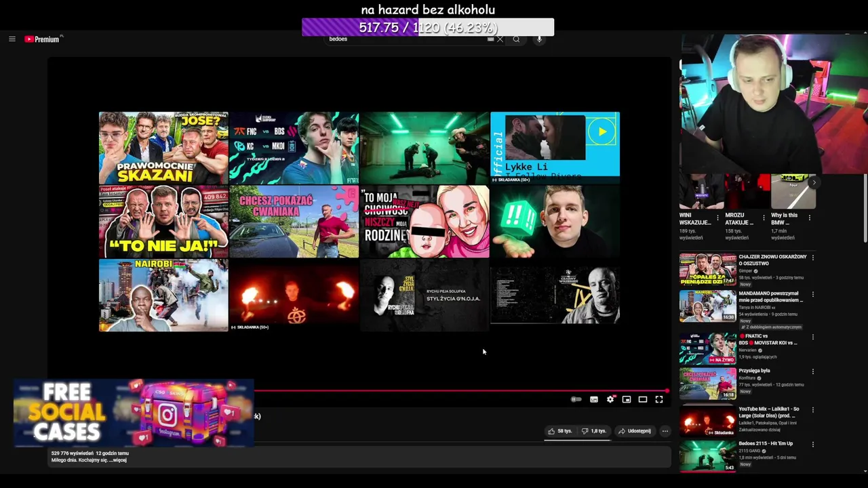The width and height of the screenshot is (868, 488).
Task: Open more video actions (three dots)
Action: tap(665, 431)
